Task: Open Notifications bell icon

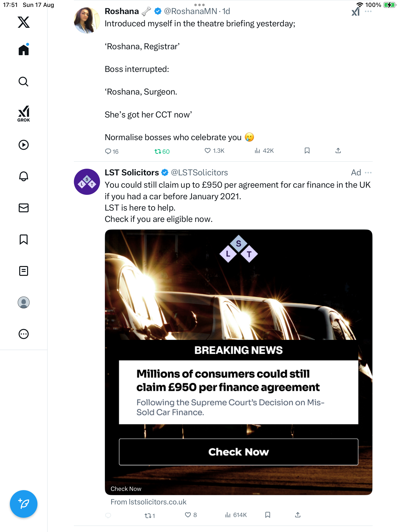Action: (24, 176)
